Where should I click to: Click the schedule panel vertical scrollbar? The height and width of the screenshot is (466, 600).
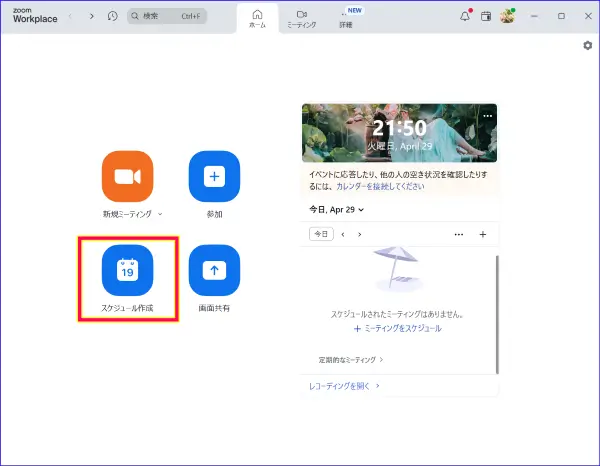pyautogui.click(x=497, y=314)
